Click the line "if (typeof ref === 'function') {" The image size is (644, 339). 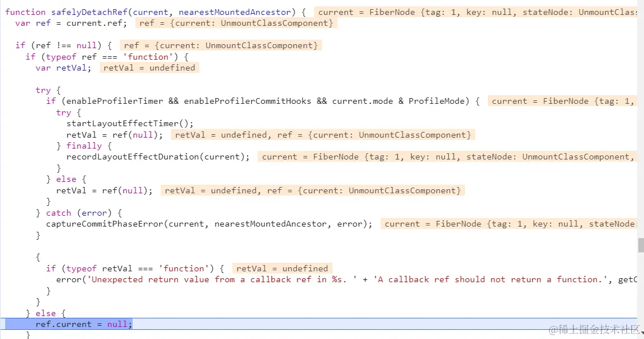[107, 57]
